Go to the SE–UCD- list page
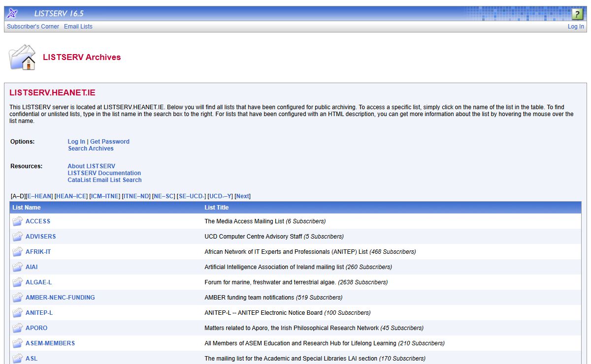This screenshot has width=591, height=364. pyautogui.click(x=192, y=196)
